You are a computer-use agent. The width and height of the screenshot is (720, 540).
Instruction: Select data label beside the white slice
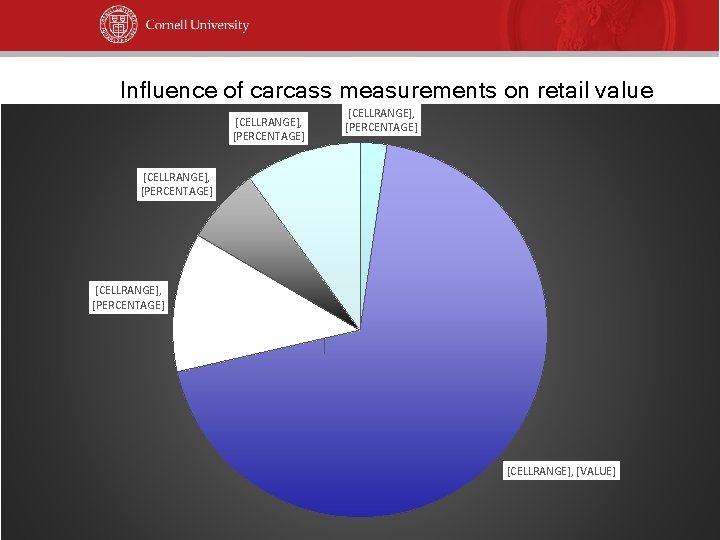coord(128,298)
